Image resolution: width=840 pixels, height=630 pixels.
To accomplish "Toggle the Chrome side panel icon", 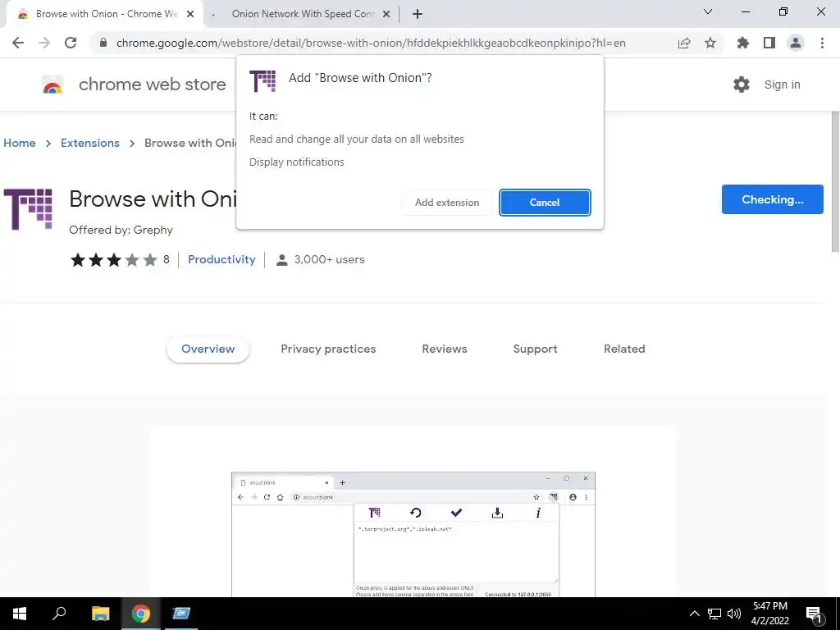I will point(769,43).
